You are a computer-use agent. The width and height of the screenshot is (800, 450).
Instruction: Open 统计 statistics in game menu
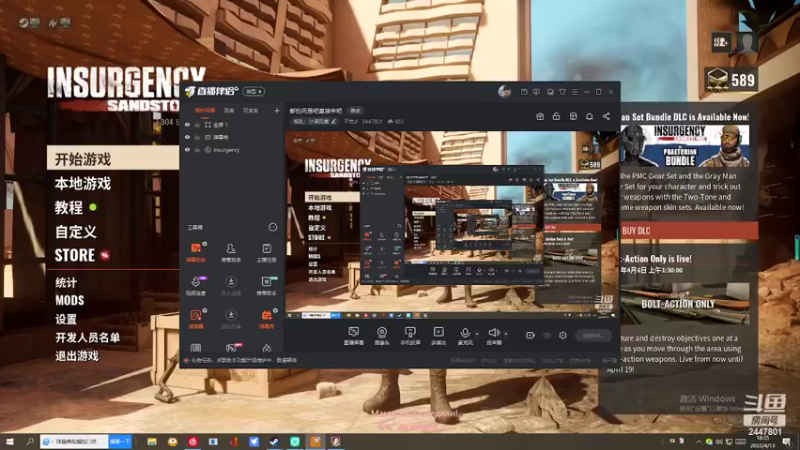(x=66, y=282)
